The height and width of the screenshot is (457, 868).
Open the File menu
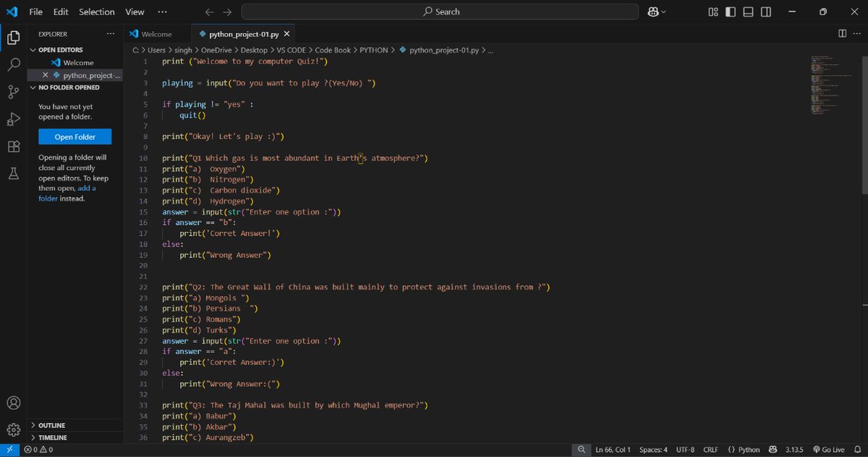pos(36,12)
